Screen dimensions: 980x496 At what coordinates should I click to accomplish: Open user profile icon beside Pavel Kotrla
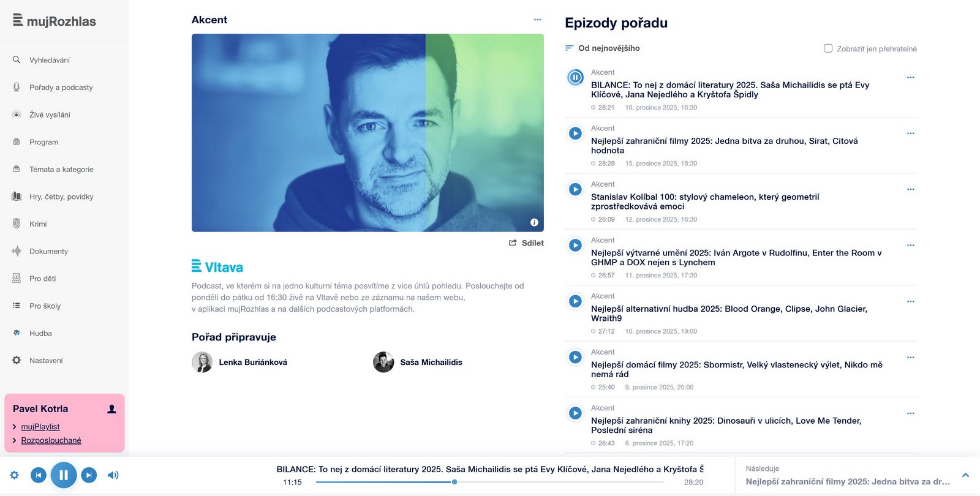click(111, 409)
